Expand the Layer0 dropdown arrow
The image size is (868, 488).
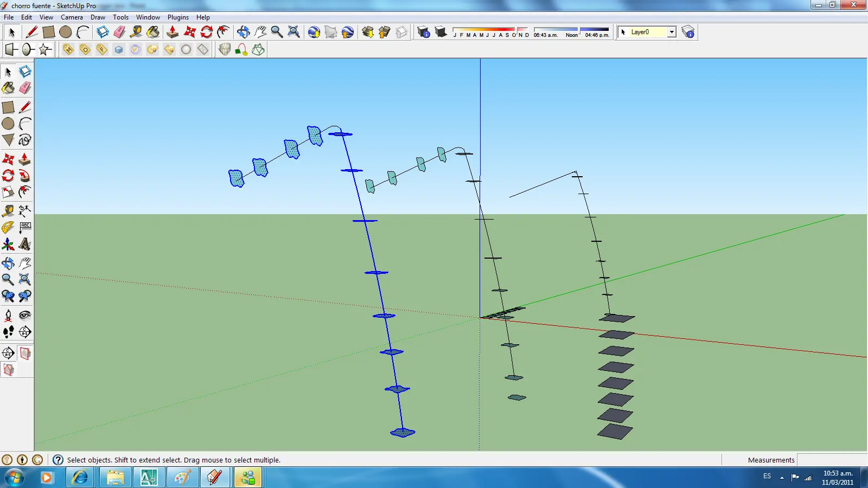coord(672,32)
